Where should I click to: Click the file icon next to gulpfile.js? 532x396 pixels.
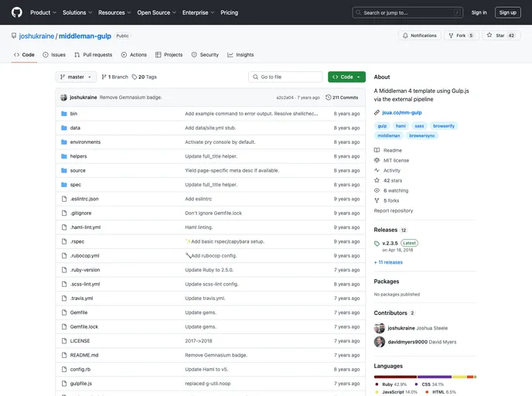coord(63,384)
